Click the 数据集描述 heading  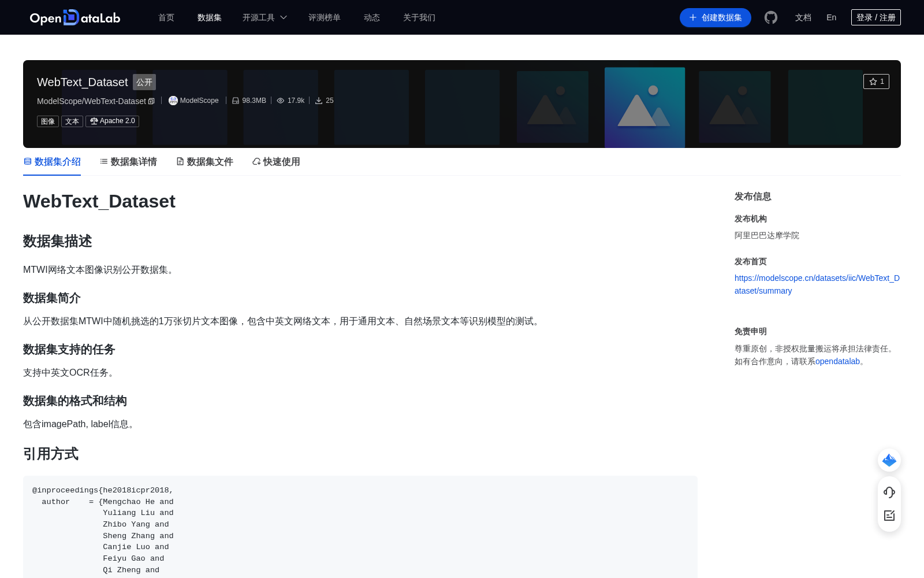[x=58, y=241]
